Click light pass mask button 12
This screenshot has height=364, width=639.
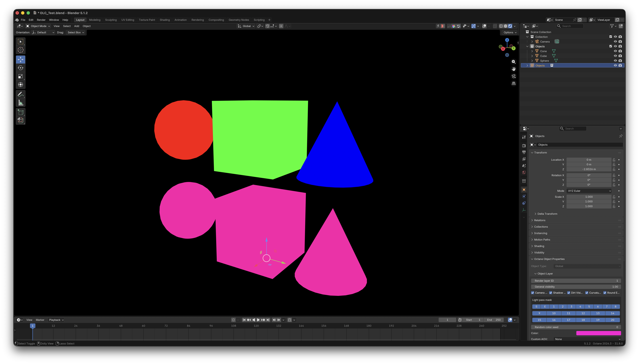click(x=583, y=313)
